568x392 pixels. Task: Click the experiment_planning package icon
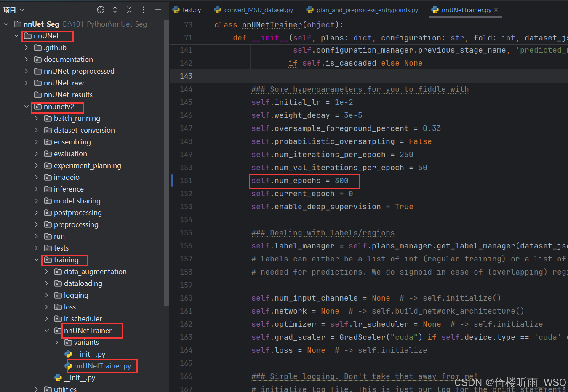(48, 165)
